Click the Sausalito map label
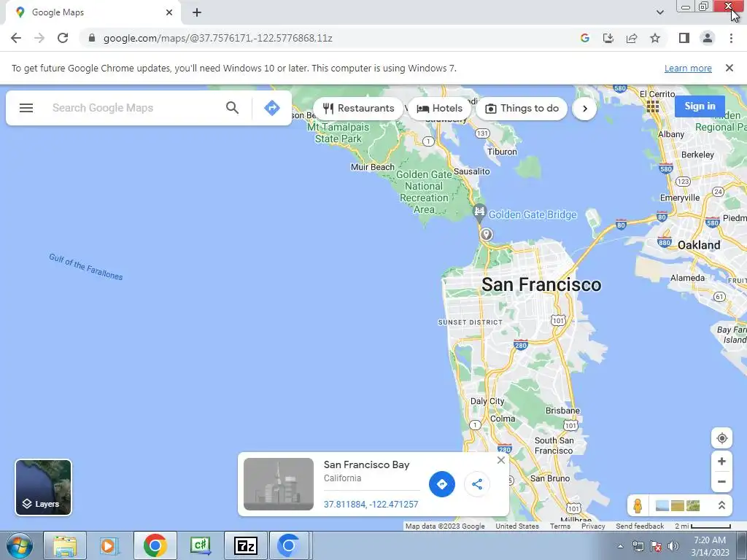Viewport: 747px width, 560px height. click(x=472, y=171)
